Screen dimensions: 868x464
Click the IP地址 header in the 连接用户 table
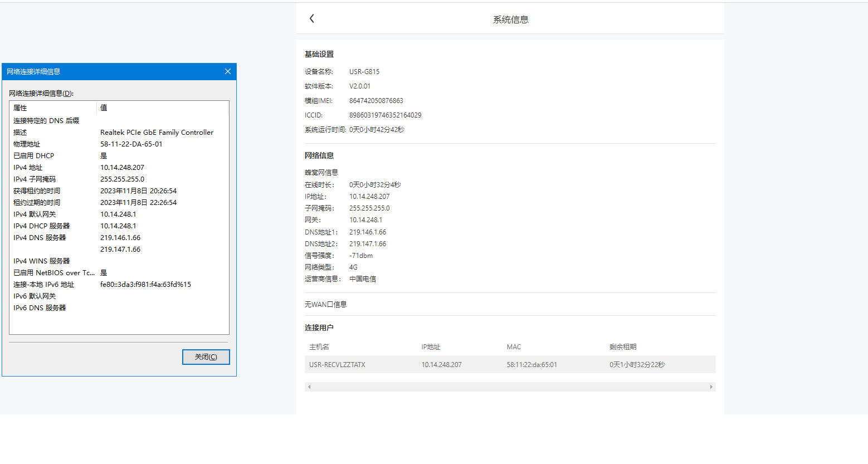(x=431, y=347)
